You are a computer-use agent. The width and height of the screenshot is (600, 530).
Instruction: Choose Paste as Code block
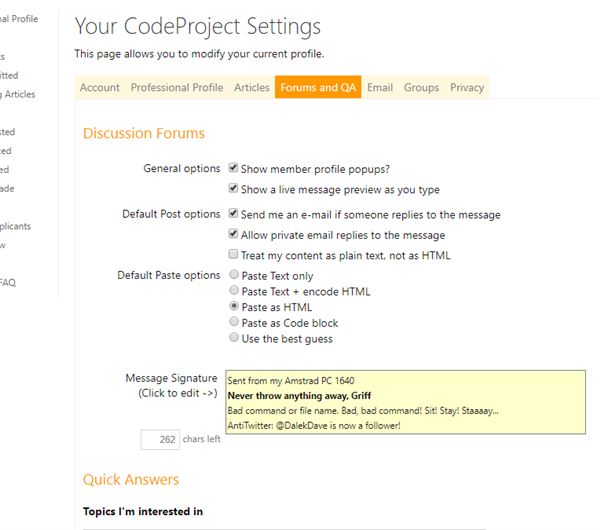[x=234, y=321]
